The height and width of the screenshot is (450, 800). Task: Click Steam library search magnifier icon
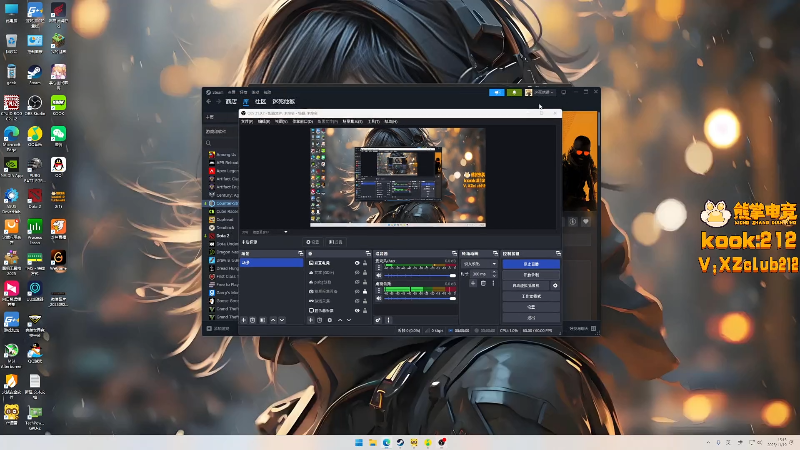[209, 142]
